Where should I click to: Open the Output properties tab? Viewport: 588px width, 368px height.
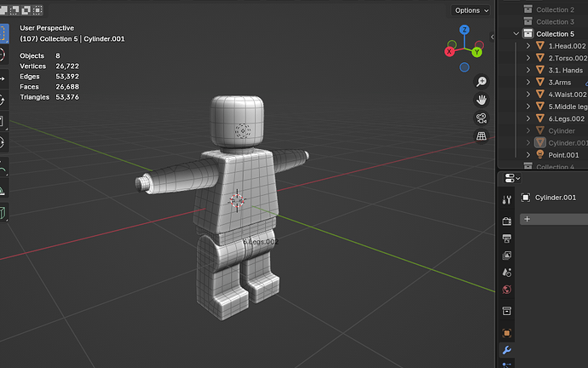(x=507, y=239)
